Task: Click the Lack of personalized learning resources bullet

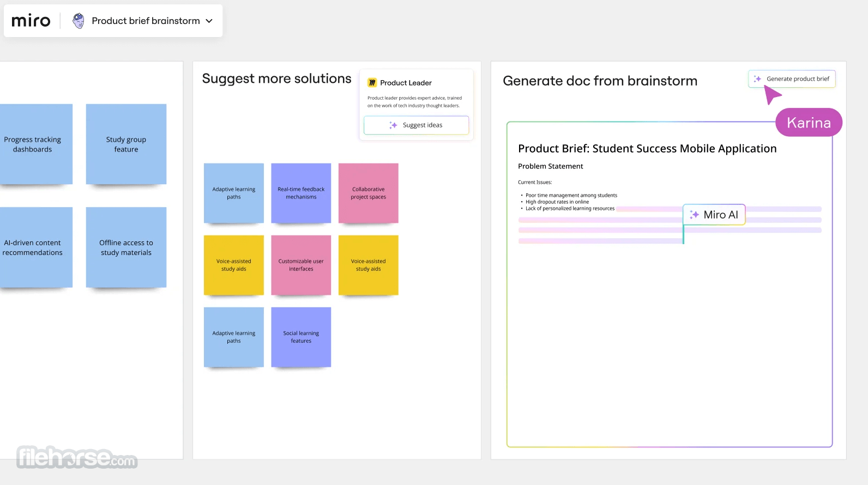Action: click(570, 208)
